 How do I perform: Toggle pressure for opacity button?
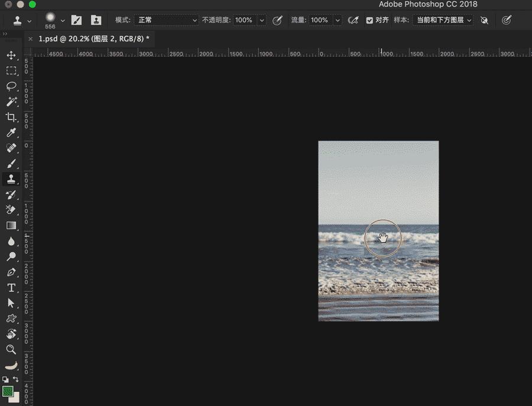277,20
